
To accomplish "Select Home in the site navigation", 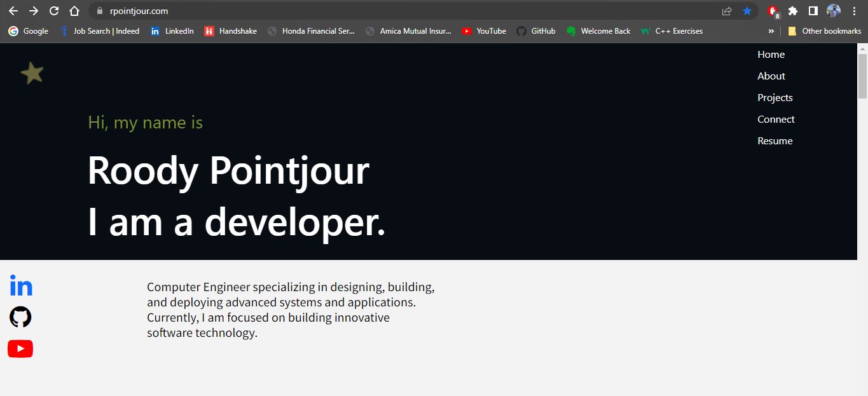I will (x=771, y=54).
